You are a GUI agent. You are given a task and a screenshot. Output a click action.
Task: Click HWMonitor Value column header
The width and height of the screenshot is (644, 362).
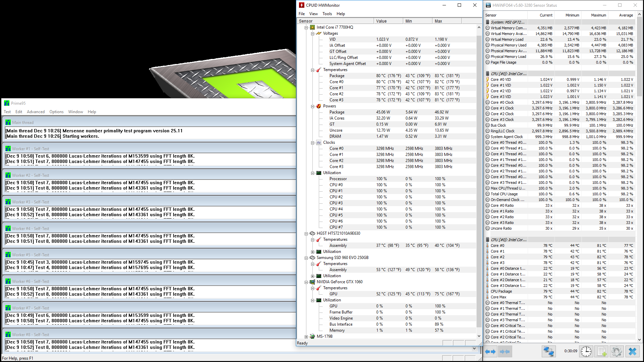tap(388, 21)
